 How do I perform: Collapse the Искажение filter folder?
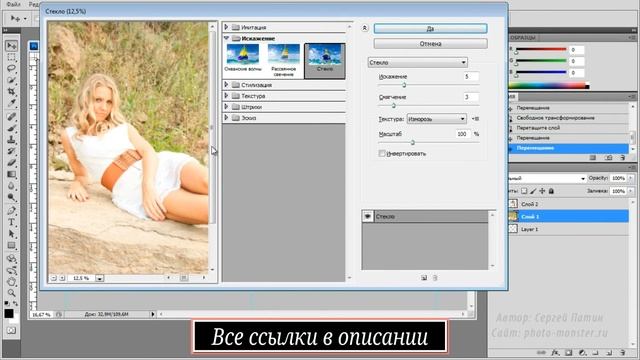227,38
